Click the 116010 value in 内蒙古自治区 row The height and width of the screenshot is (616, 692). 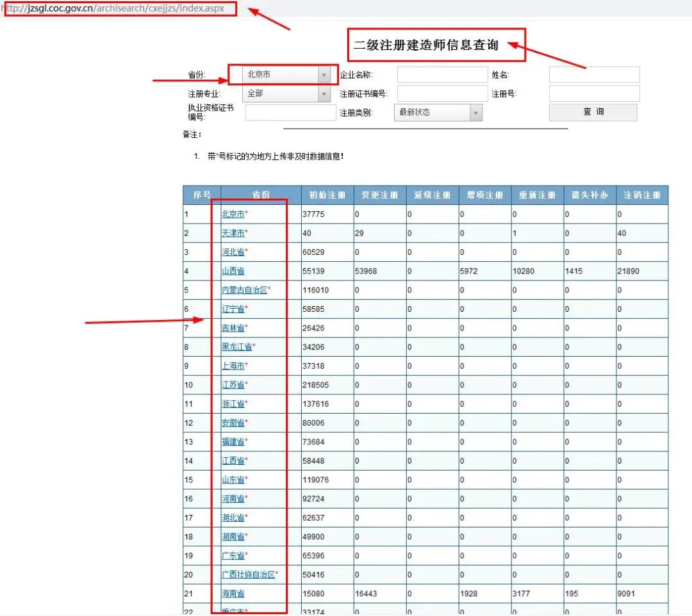coord(315,290)
